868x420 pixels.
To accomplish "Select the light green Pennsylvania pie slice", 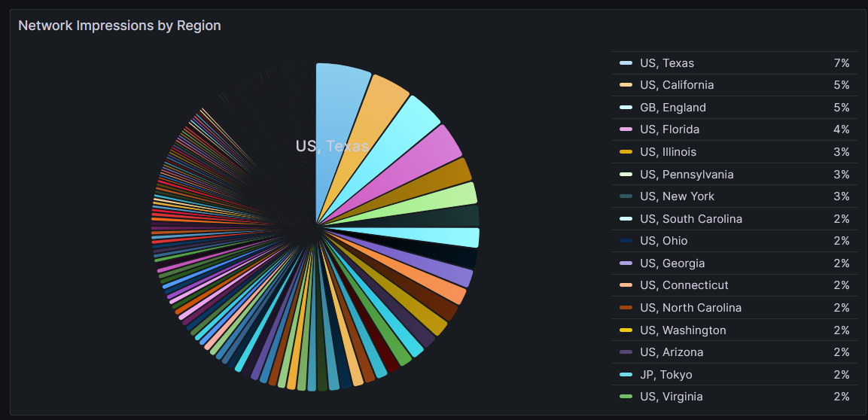I will [x=455, y=196].
